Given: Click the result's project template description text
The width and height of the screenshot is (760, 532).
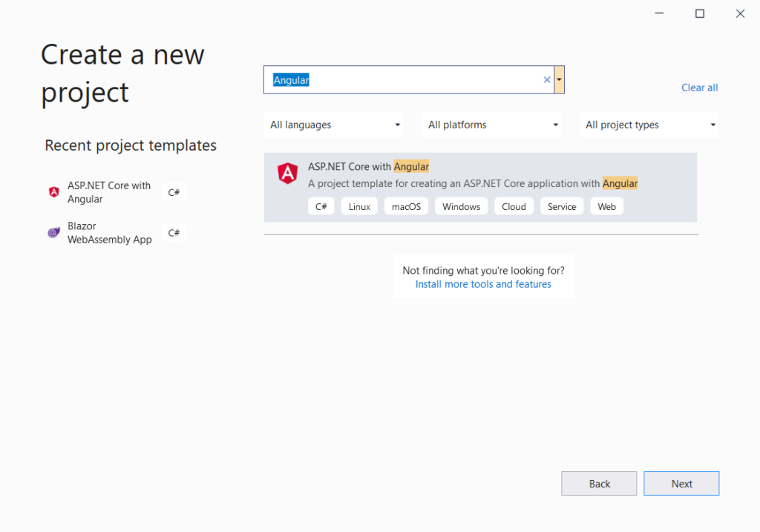Looking at the screenshot, I should (x=473, y=183).
